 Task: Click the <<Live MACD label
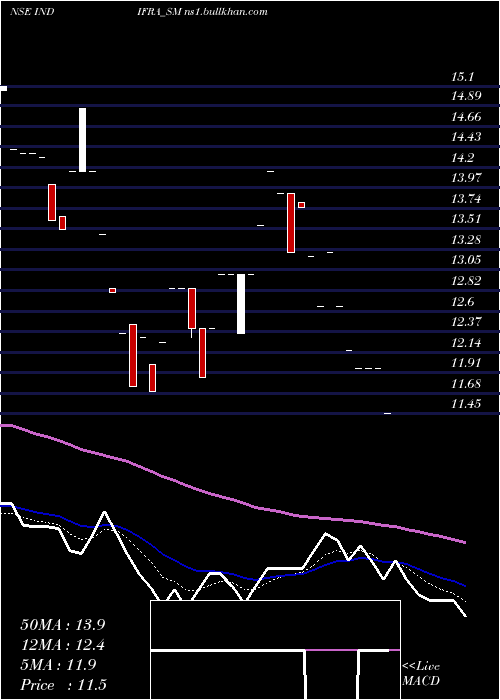point(421,674)
